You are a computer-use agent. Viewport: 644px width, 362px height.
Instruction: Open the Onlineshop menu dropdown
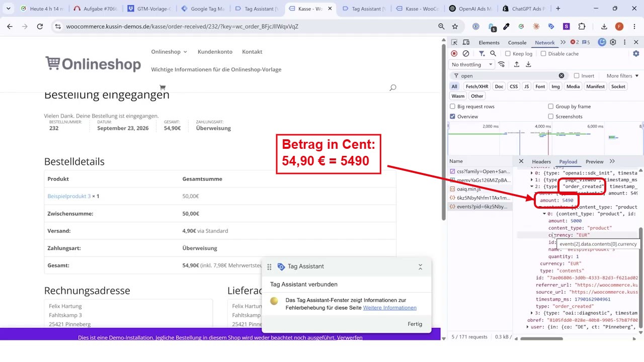pos(169,51)
